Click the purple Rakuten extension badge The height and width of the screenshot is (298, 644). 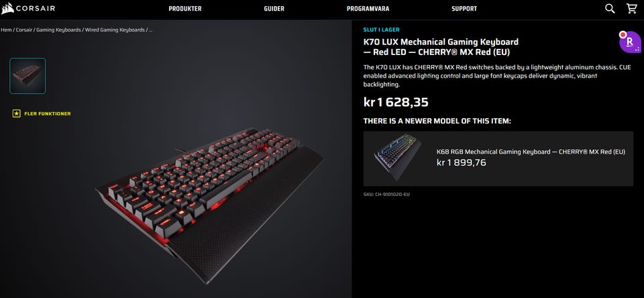pyautogui.click(x=630, y=42)
